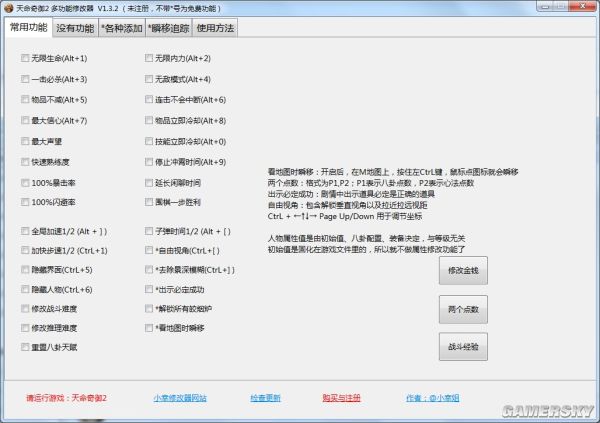Enable 最大信心(Alt+7)
This screenshot has width=600, height=423.
pyautogui.click(x=25, y=121)
